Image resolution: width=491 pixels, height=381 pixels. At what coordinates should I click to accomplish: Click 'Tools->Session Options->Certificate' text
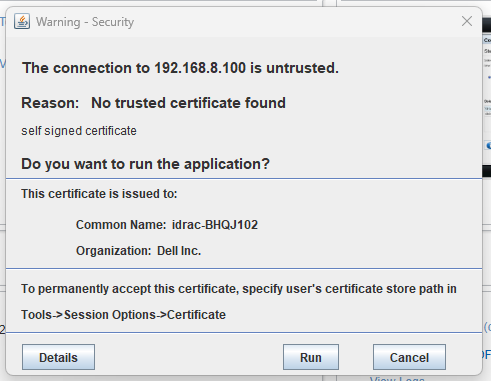click(123, 315)
